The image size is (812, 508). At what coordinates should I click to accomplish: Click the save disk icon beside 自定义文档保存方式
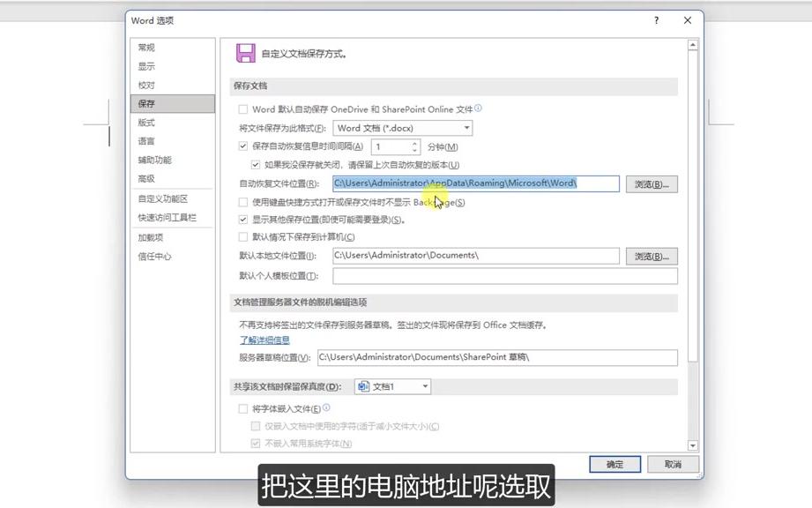[245, 53]
